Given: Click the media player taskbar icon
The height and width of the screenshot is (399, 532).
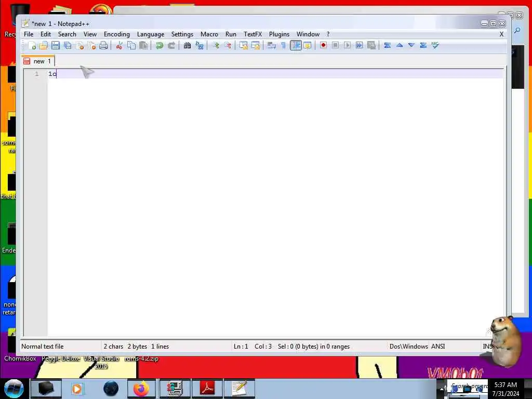Looking at the screenshot, I should pyautogui.click(x=77, y=389).
